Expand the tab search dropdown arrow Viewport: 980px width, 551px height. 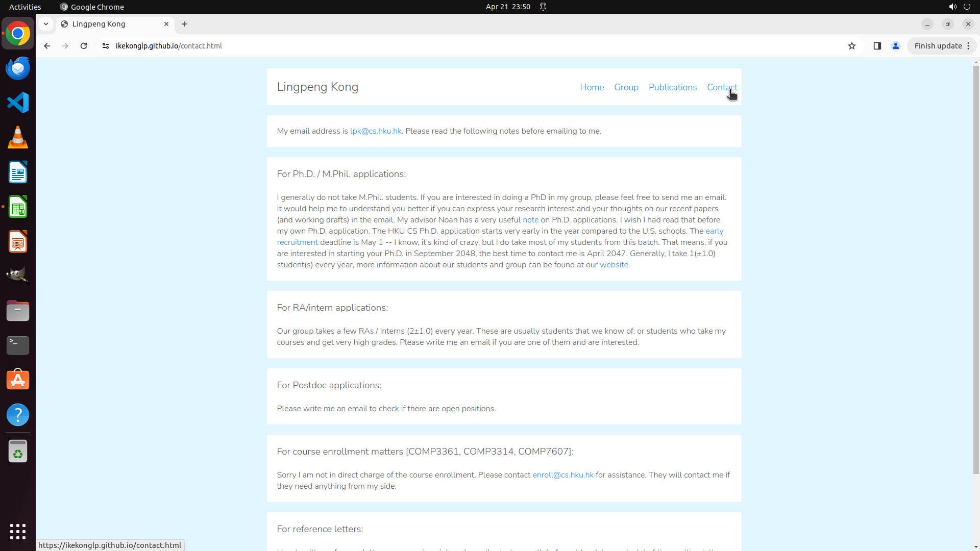pos(46,24)
